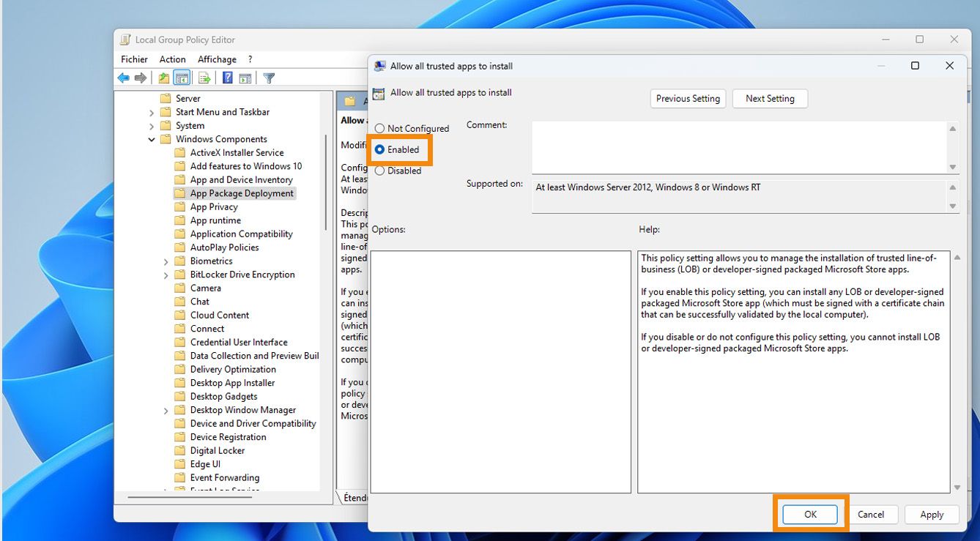The image size is (980, 541).
Task: Click the folder icon beside App Privacy
Action: tap(180, 207)
